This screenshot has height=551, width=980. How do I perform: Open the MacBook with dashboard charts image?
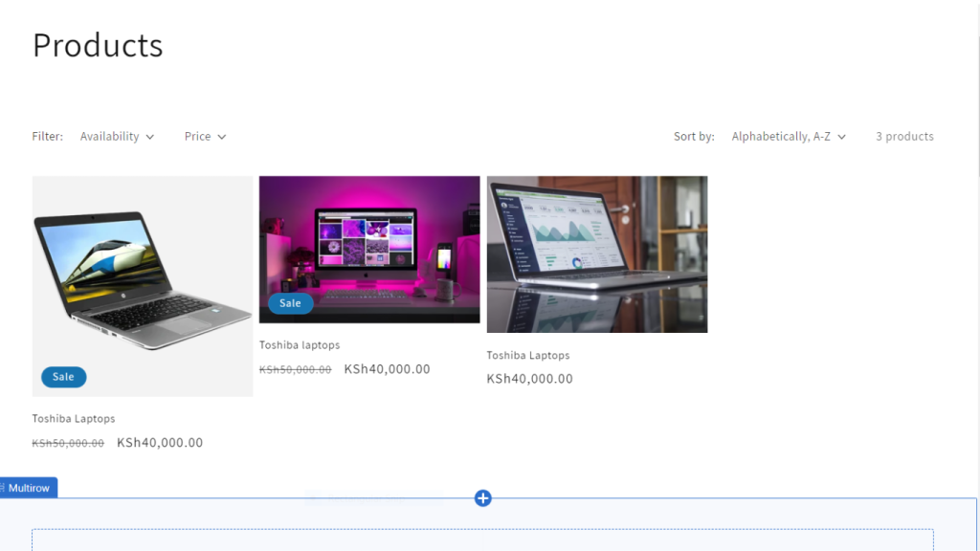tap(597, 254)
